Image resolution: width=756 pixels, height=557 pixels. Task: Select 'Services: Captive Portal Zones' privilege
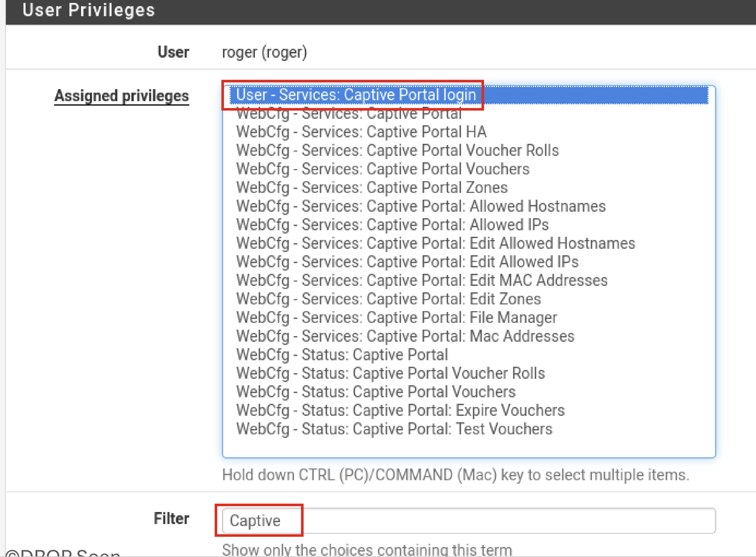(x=372, y=187)
